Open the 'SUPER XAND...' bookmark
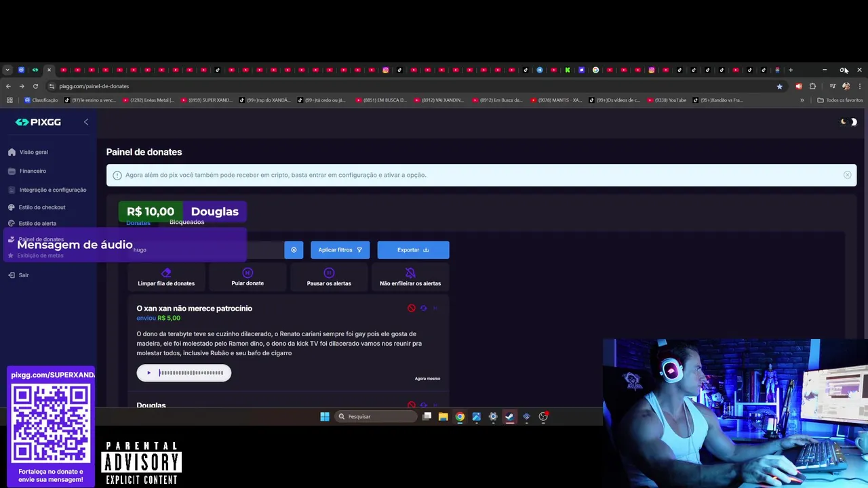 pos(207,100)
